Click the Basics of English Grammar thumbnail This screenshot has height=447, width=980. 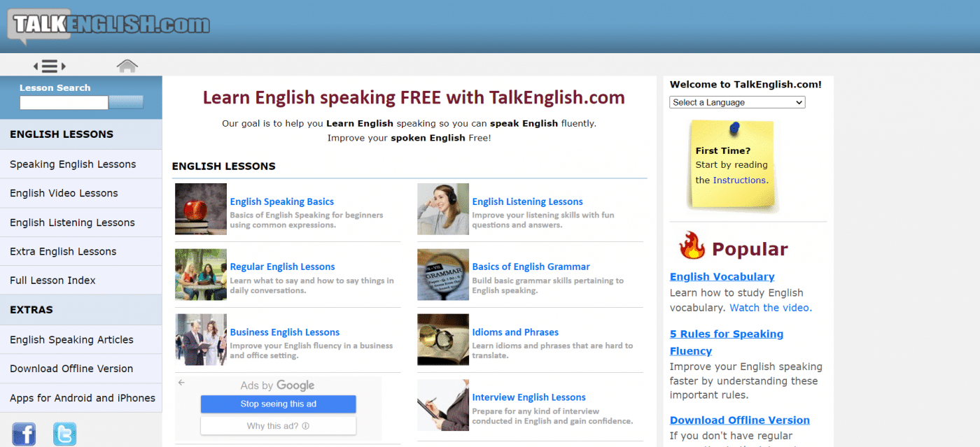click(x=443, y=274)
